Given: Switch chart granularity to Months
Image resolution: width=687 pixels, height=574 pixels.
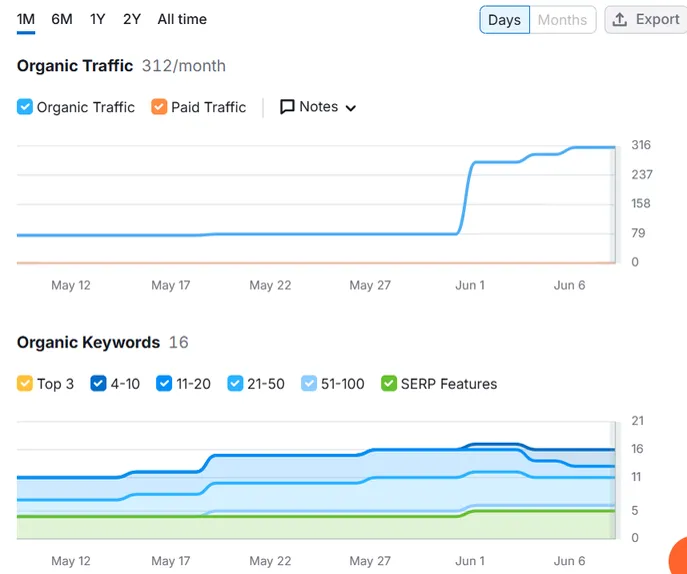Looking at the screenshot, I should [x=562, y=20].
